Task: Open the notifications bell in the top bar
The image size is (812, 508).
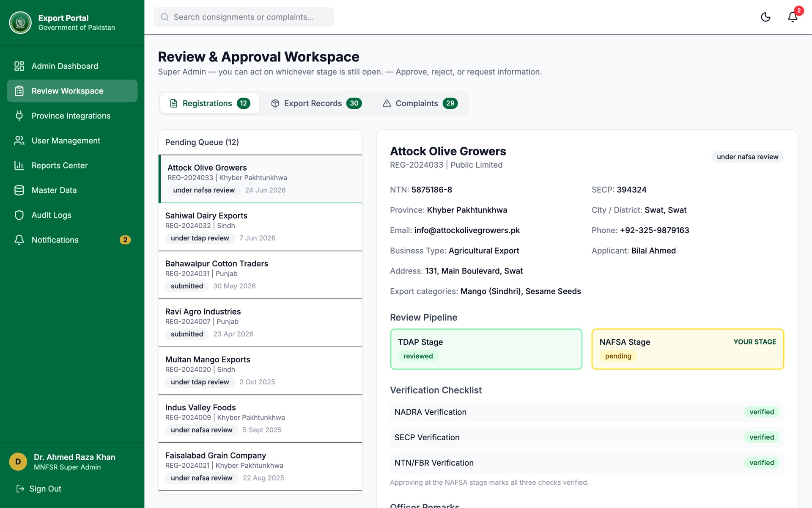Action: point(793,17)
